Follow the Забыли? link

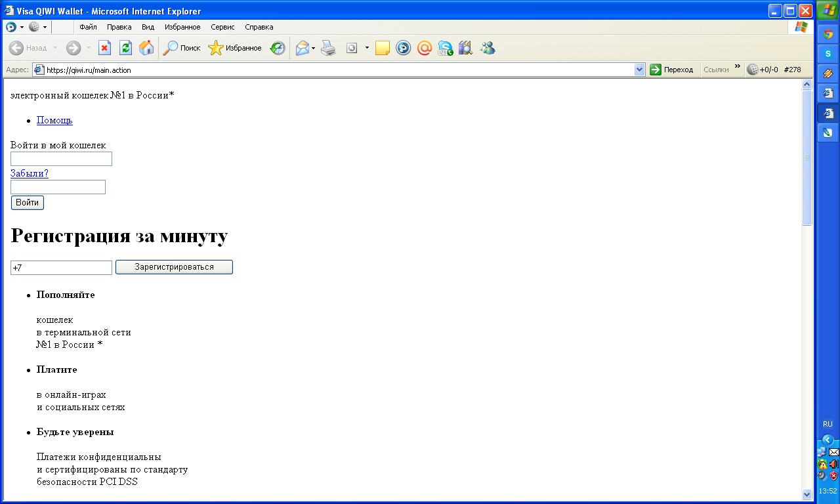coord(30,173)
